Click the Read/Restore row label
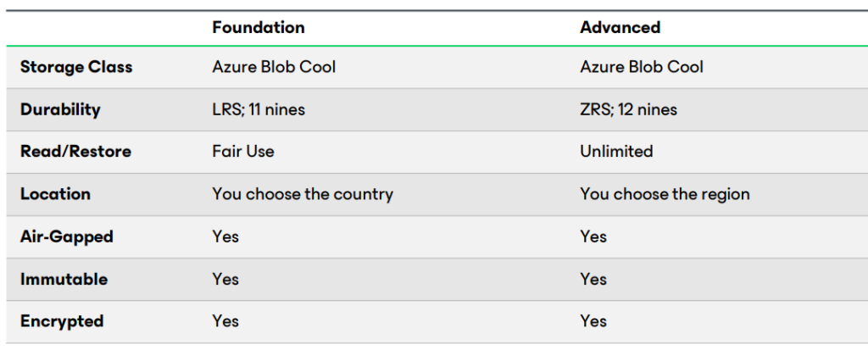Viewport: 868px width, 350px height. coord(75,152)
